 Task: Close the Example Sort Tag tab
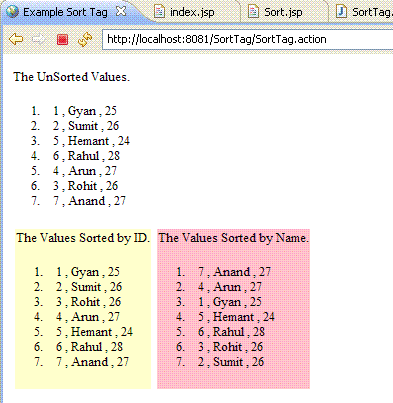(x=121, y=12)
